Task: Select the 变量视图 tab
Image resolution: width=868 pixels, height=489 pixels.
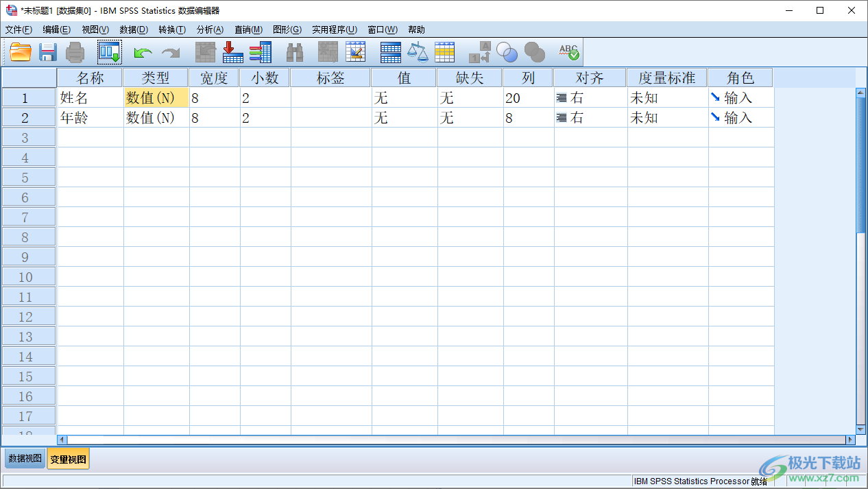Action: click(68, 459)
